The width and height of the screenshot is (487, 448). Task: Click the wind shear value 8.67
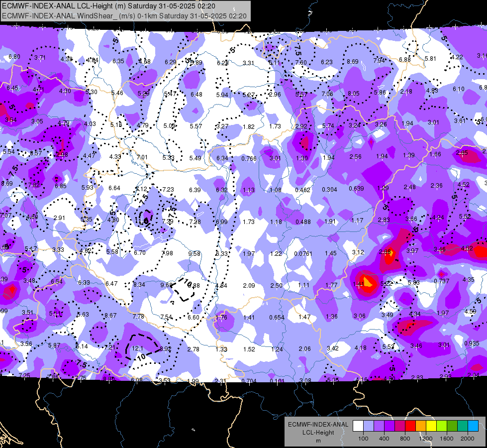coord(110,315)
